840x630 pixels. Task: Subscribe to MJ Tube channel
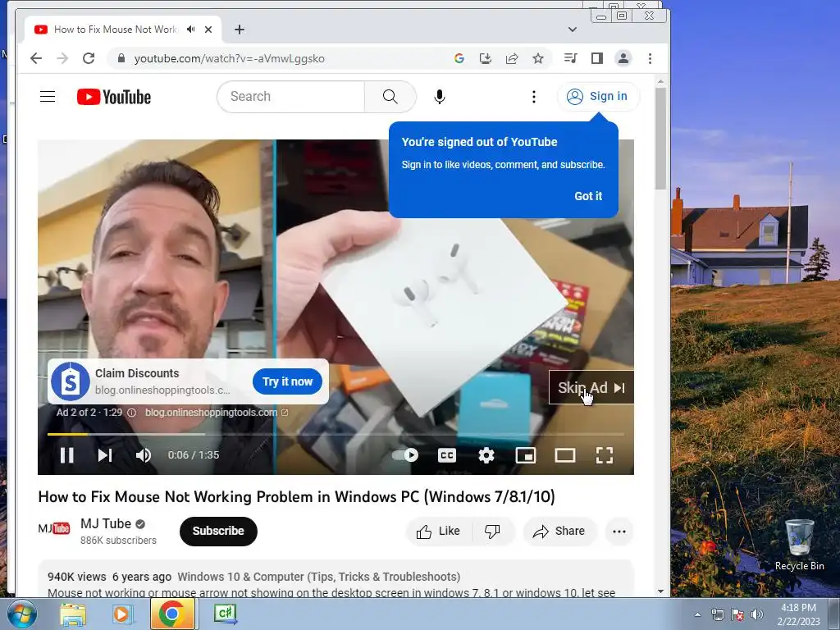[x=218, y=531]
